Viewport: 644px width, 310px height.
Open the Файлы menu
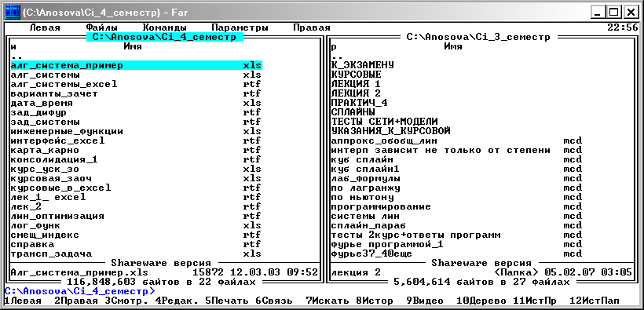click(x=101, y=28)
